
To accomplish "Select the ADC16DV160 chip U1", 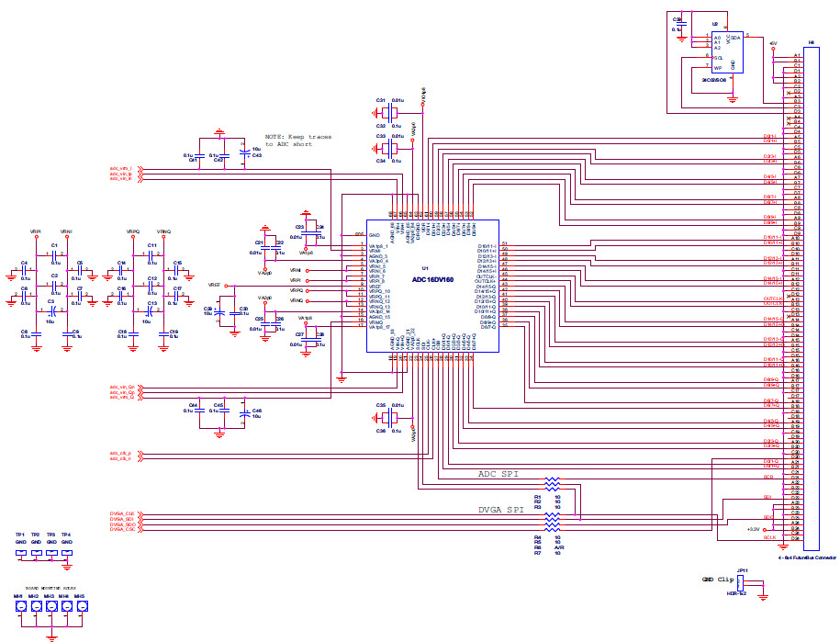I will (x=431, y=286).
